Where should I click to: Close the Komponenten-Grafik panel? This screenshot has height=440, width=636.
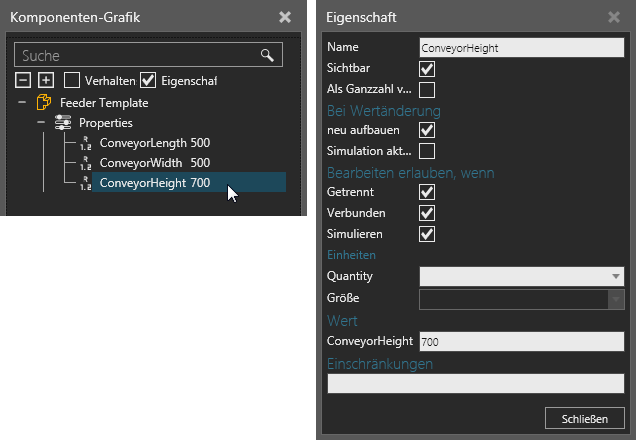[x=285, y=17]
